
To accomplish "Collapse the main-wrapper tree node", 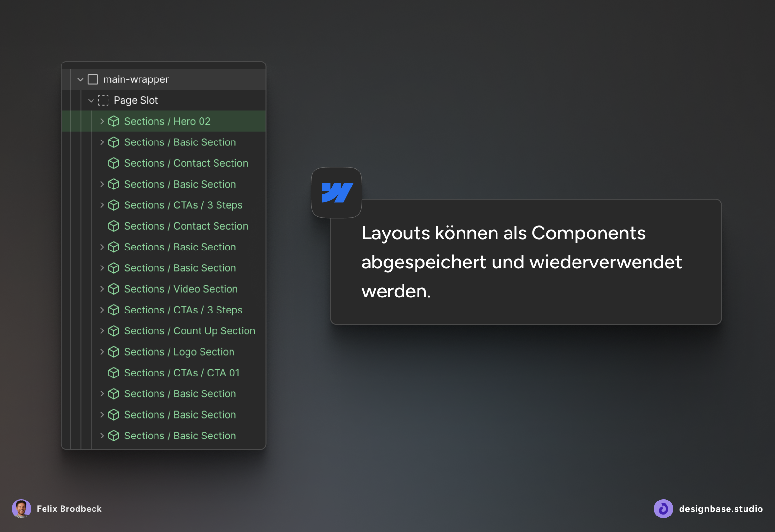I will pos(80,79).
